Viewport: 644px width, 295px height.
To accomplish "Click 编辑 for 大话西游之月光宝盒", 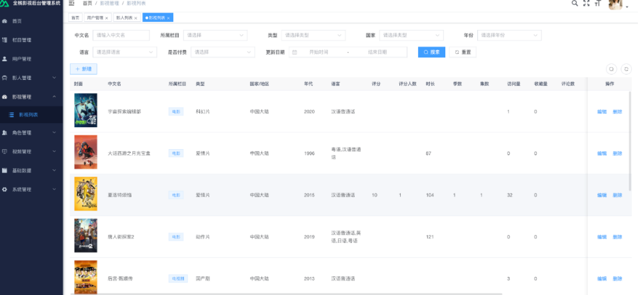I will pos(602,153).
